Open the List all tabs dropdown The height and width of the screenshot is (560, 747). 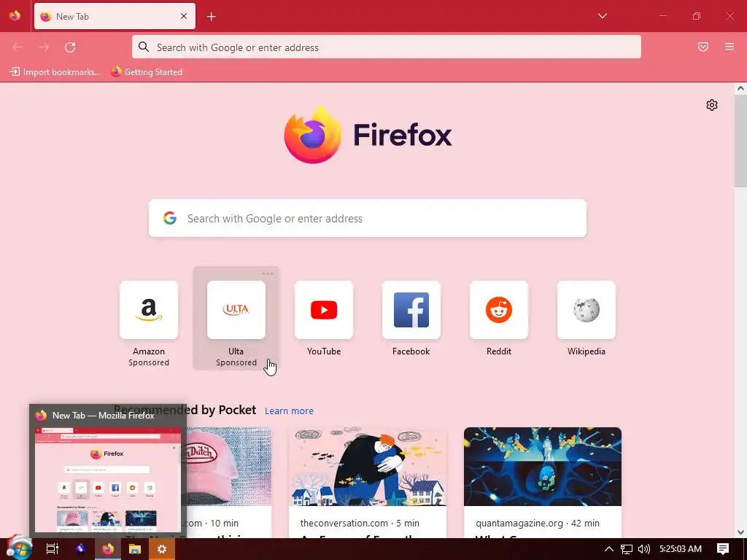[602, 16]
